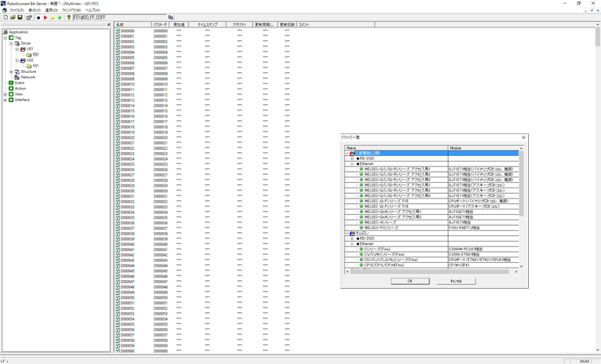Click the tag icon on row D000000
The height and width of the screenshot is (364, 601).
118,31
